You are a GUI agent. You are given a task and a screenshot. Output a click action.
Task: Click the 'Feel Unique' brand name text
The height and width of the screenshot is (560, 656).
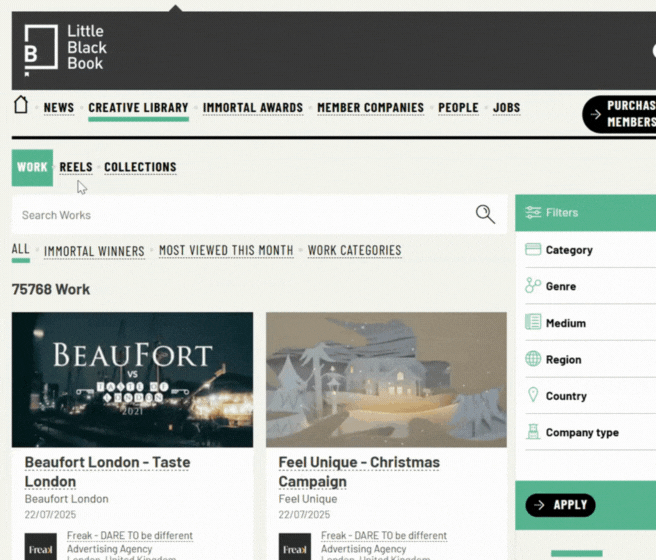pos(308,499)
